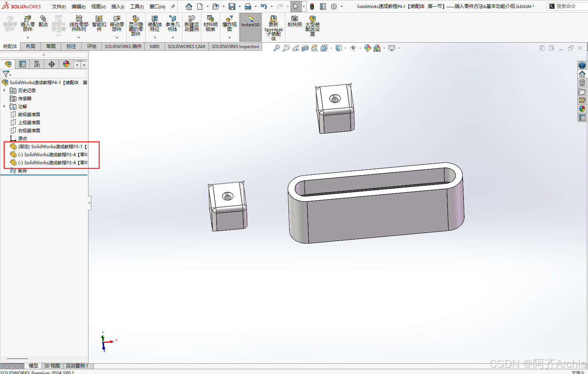
Task: Open dropdown arrow under 爆炸视图
Action: (229, 38)
